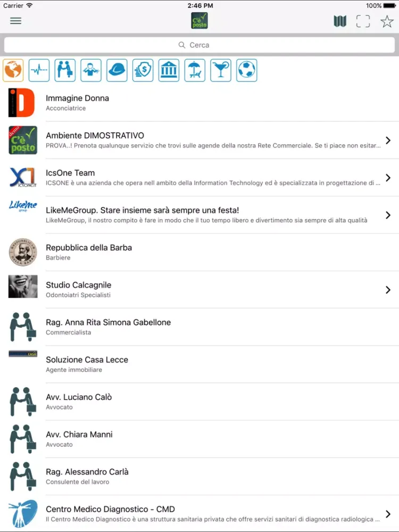Open LikeMeGroup. Stare insieme title
399x532 pixels.
[143, 210]
